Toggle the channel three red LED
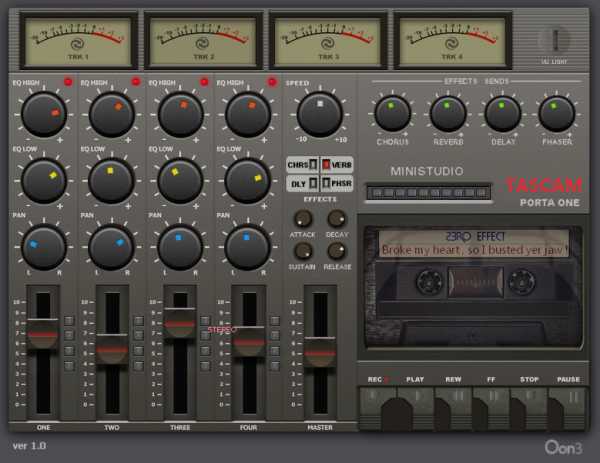 pos(204,82)
